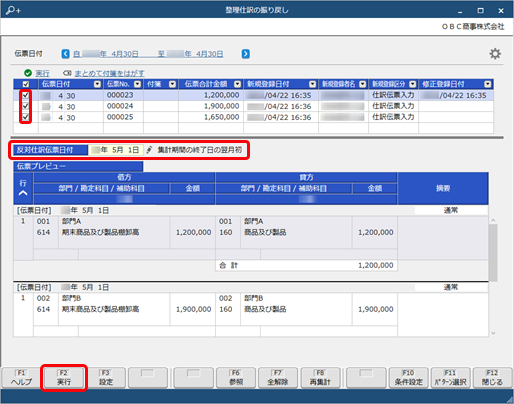Open the 新規登録区分 column filter dropdown
Image resolution: width=514 pixels, height=404 pixels.
413,84
